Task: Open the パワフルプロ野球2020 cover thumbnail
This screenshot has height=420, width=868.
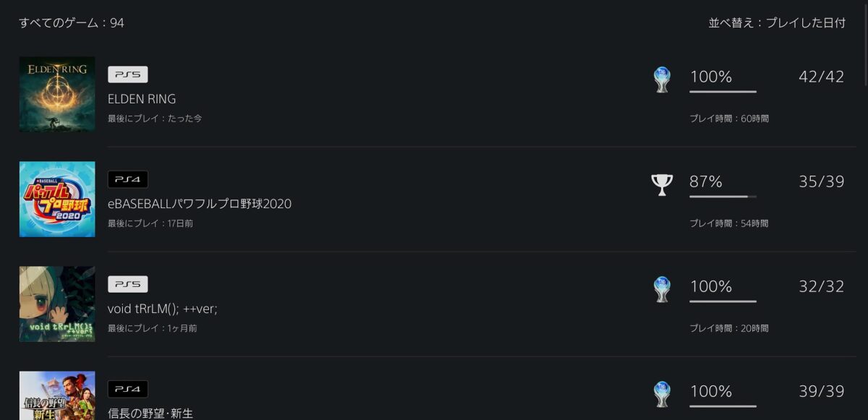Action: (57, 199)
